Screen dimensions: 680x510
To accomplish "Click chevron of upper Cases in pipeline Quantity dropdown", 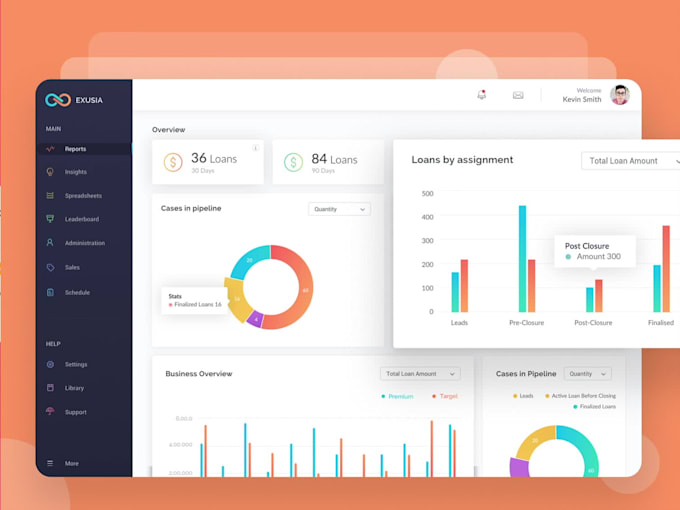I will coord(363,209).
